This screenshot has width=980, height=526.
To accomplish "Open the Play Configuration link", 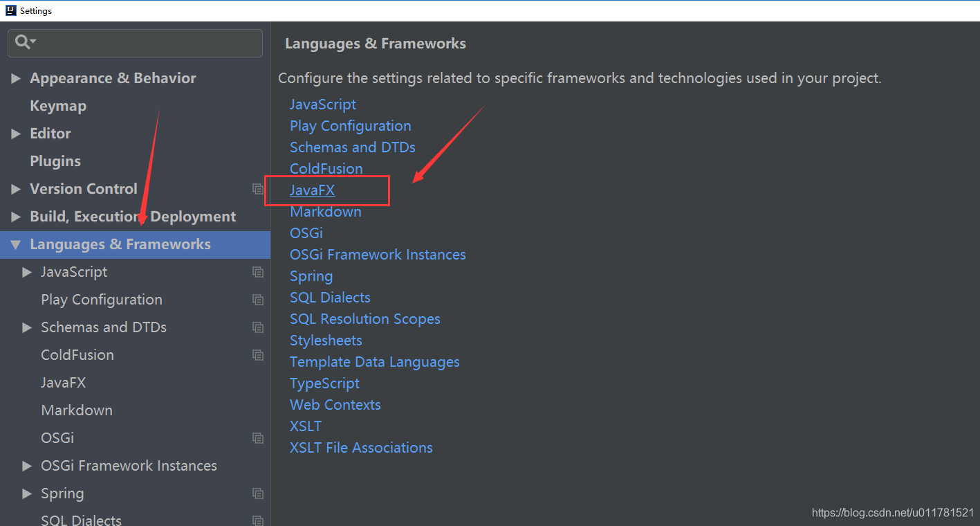I will coord(351,126).
